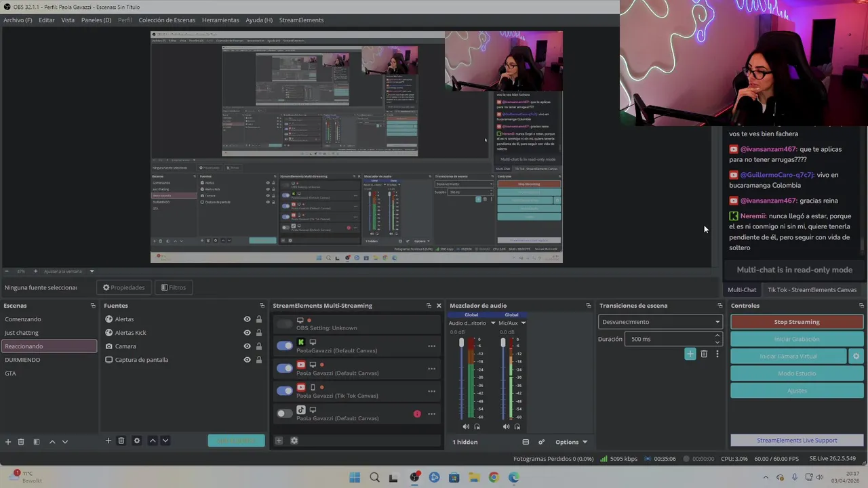Click the Stop Streaming button

pyautogui.click(x=797, y=322)
